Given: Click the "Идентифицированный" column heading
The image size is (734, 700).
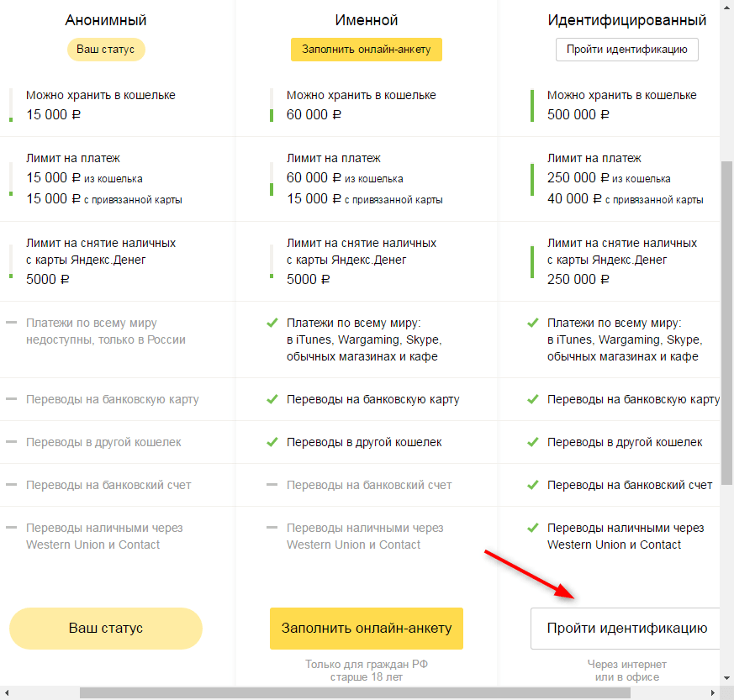Looking at the screenshot, I should pos(626,20).
